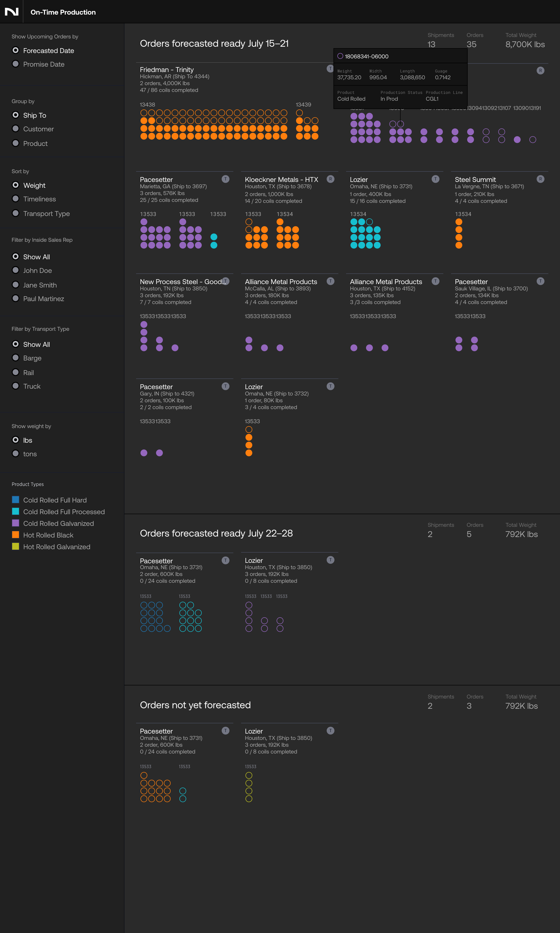
Task: Click the T badge on Alliance Metal Products Houston card
Action: pyautogui.click(x=435, y=281)
